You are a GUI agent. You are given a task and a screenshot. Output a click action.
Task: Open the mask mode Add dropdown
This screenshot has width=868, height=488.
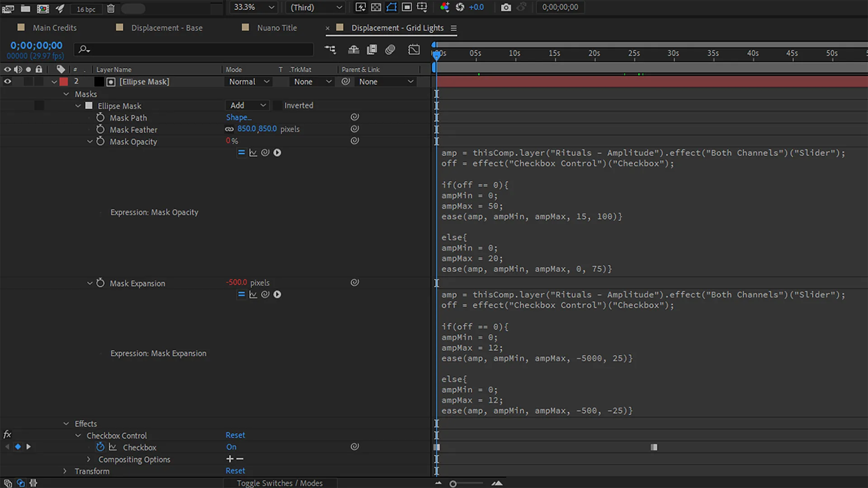coord(247,105)
